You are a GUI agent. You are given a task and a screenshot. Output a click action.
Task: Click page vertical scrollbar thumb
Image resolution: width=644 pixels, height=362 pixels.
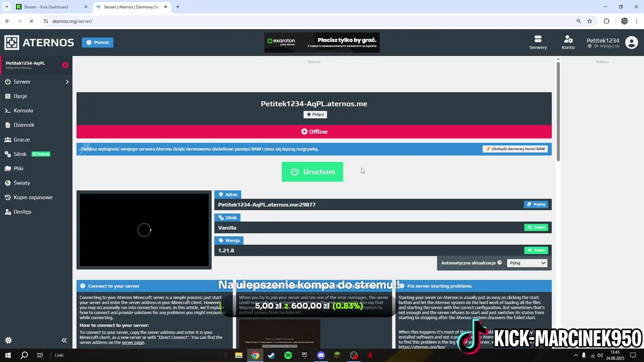point(558,112)
